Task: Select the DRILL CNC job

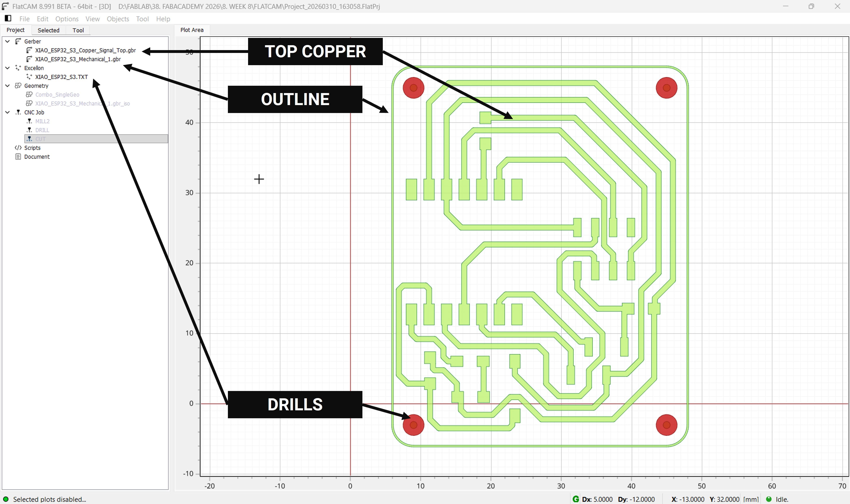Action: (x=42, y=130)
